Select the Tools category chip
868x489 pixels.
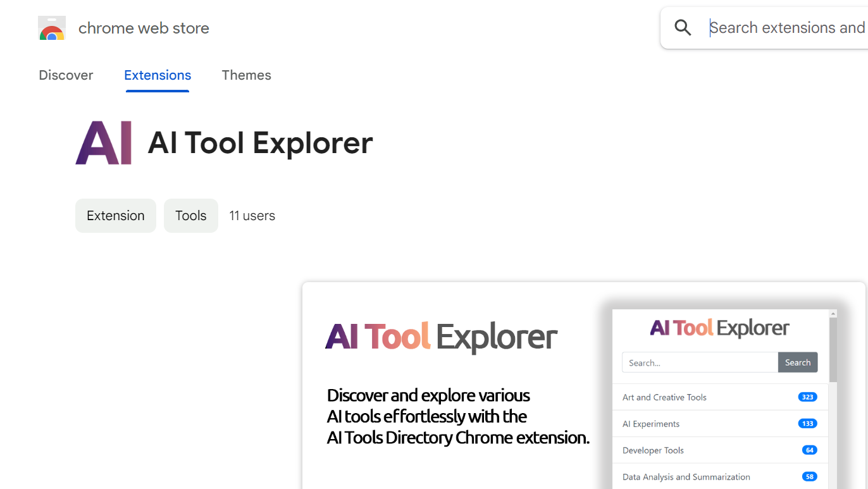190,215
